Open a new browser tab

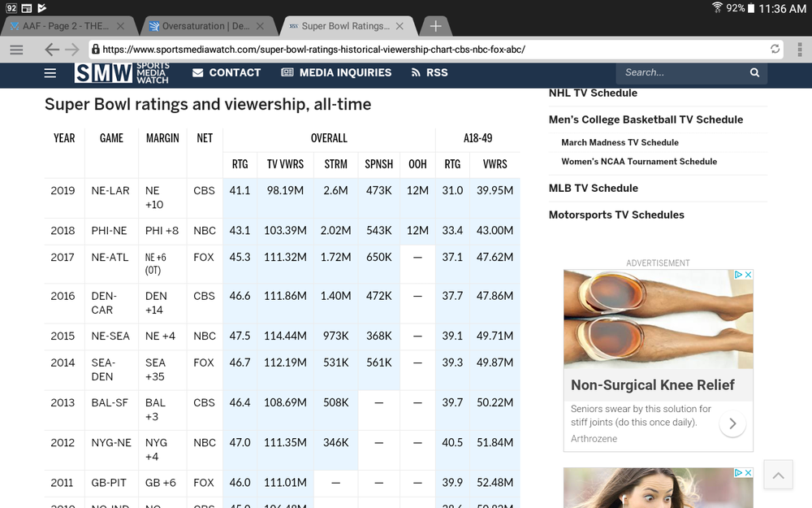[435, 26]
